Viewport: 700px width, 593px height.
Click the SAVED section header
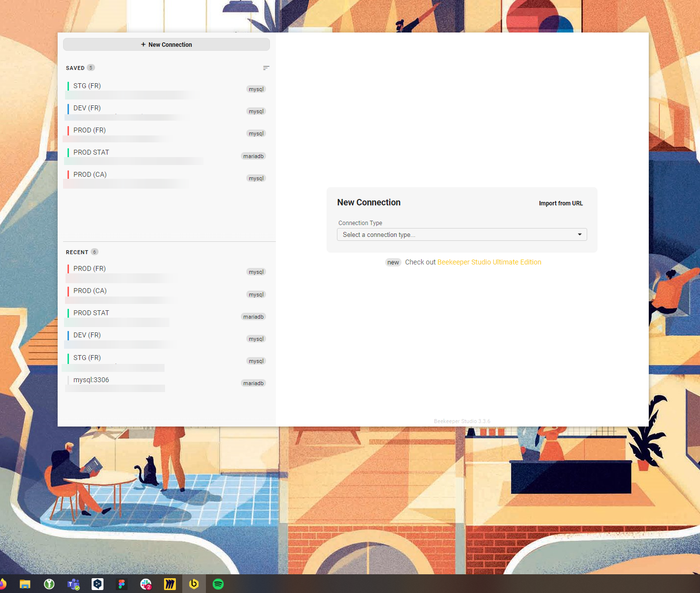click(75, 68)
